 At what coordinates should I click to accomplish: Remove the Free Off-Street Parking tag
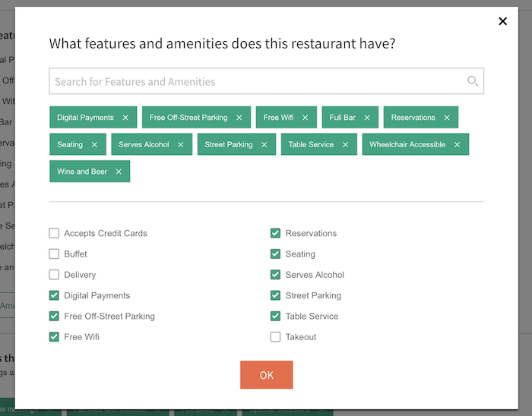pyautogui.click(x=239, y=118)
